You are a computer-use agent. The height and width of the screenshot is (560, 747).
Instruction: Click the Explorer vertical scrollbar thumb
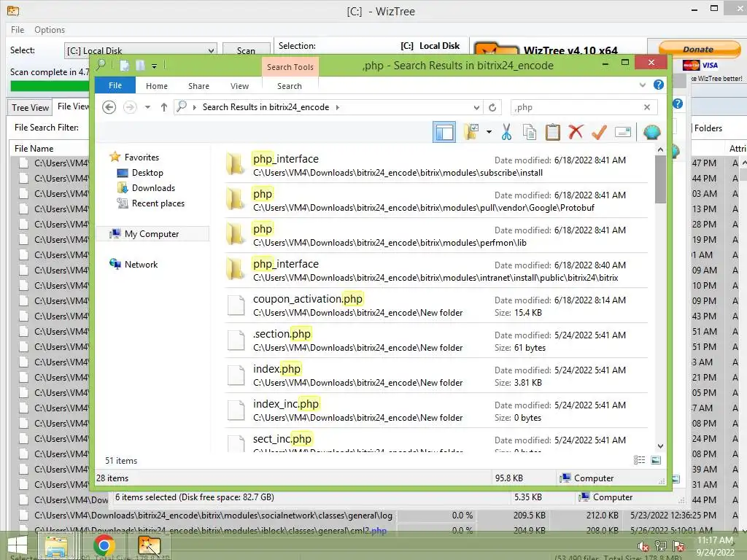pyautogui.click(x=660, y=179)
